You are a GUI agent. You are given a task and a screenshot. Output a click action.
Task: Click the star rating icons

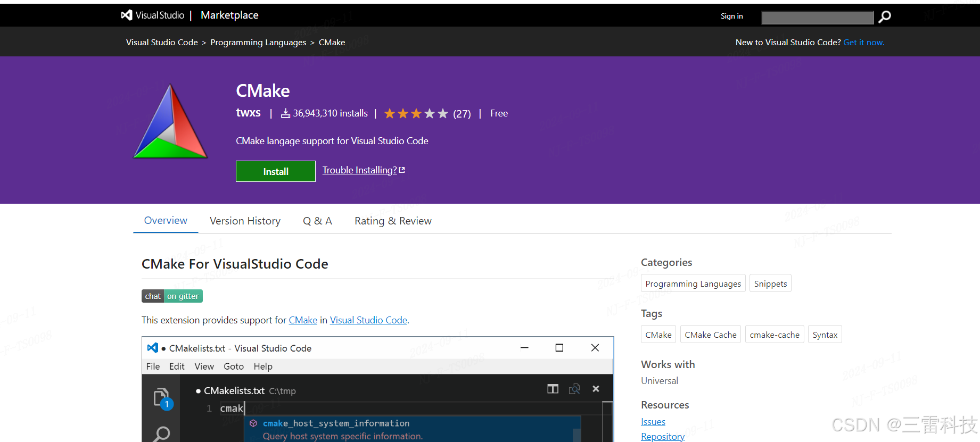click(416, 113)
